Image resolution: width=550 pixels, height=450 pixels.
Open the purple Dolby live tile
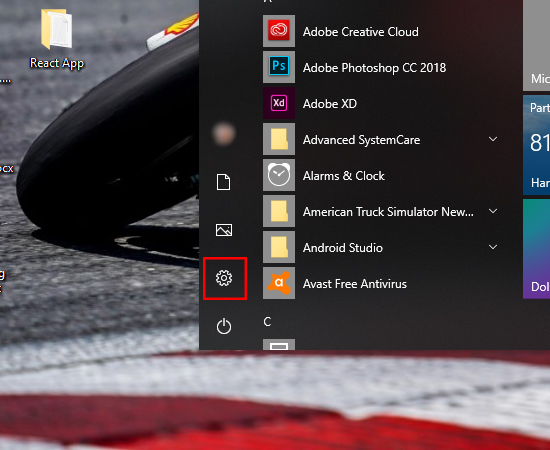(536, 249)
